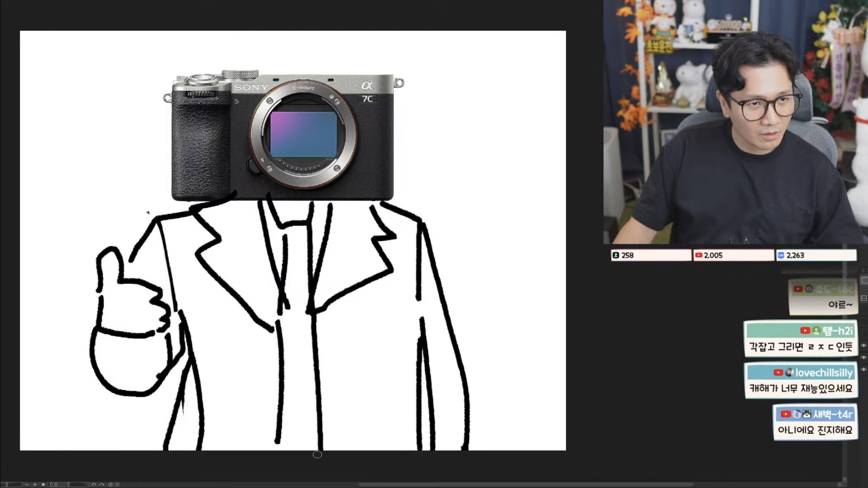Click the chat message 야르~
Image resolution: width=868 pixels, height=488 pixels.
point(840,305)
